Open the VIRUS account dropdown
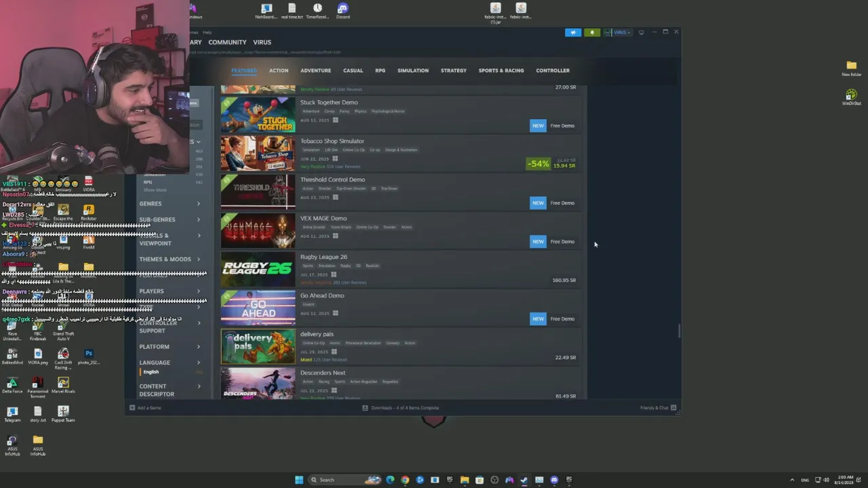 [618, 33]
